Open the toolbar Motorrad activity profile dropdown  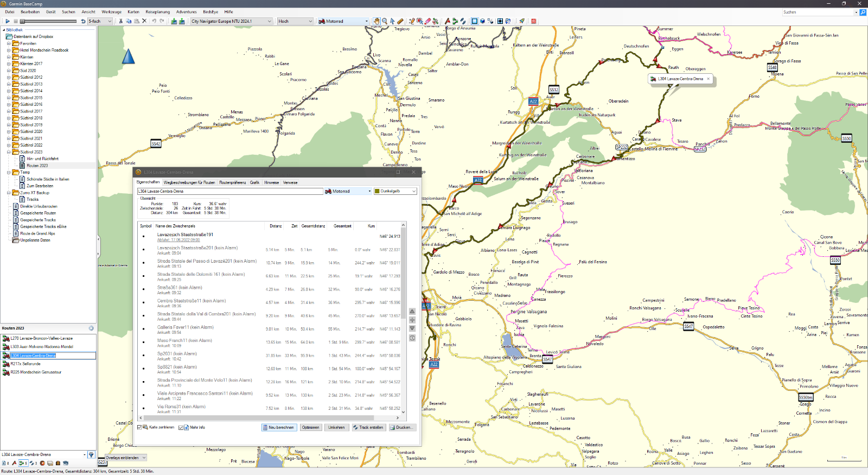(343, 21)
